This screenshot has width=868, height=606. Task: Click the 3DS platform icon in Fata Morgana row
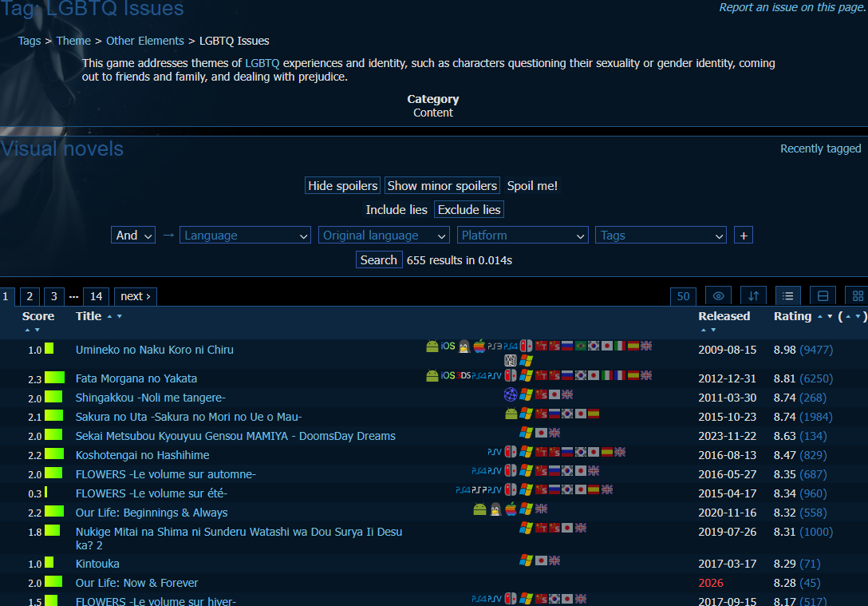pos(464,375)
